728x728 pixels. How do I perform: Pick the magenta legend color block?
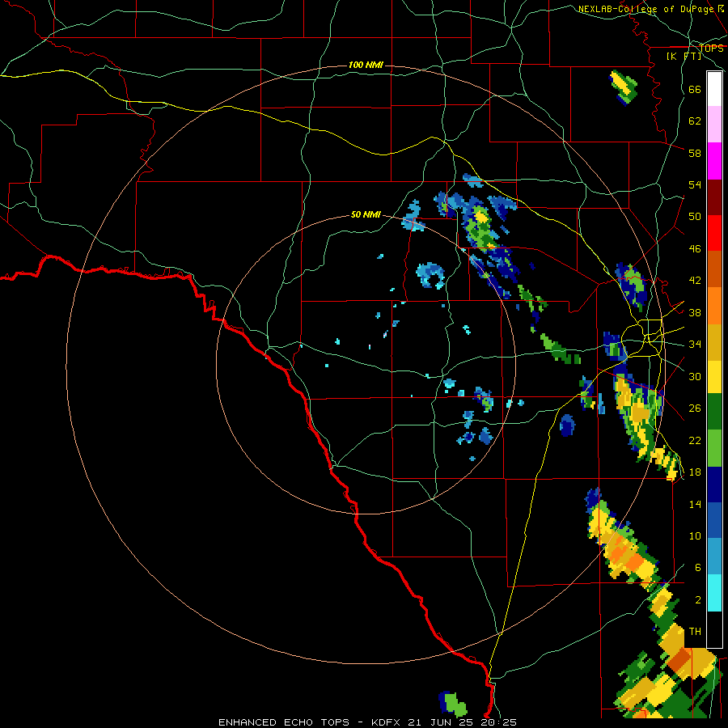[x=714, y=161]
